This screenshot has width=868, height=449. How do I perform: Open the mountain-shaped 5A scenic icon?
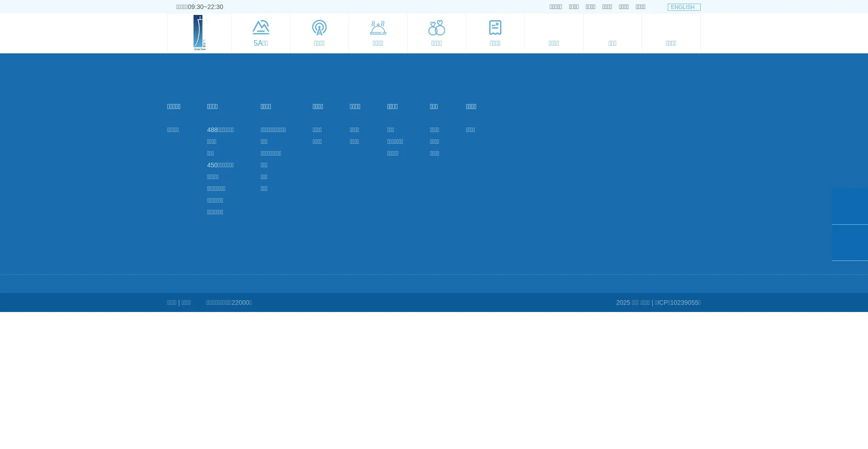click(260, 28)
